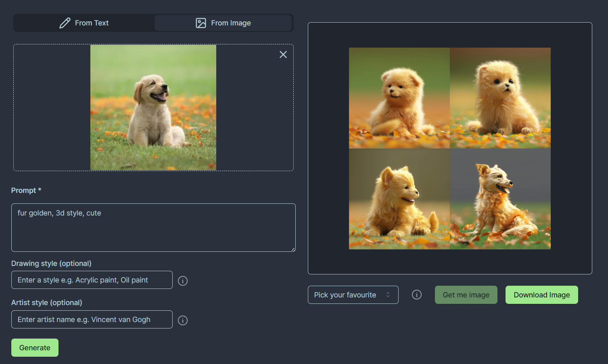Click the Download Image button
The image size is (608, 364).
pos(541,295)
